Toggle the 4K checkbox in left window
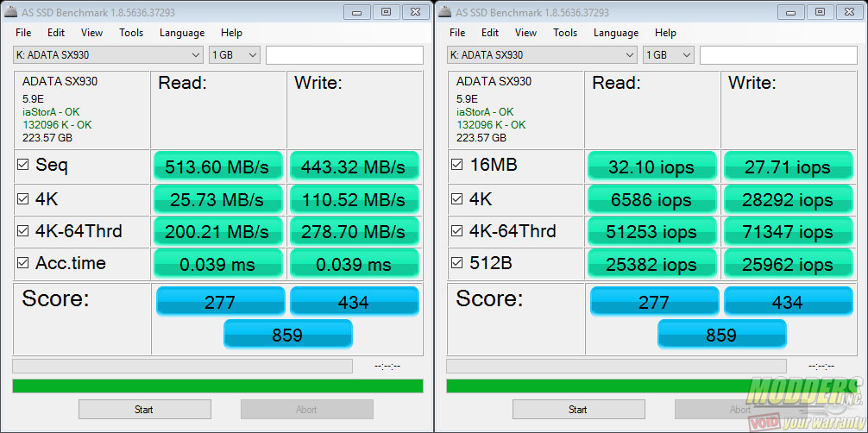Screen dimensions: 868x433 tap(22, 198)
